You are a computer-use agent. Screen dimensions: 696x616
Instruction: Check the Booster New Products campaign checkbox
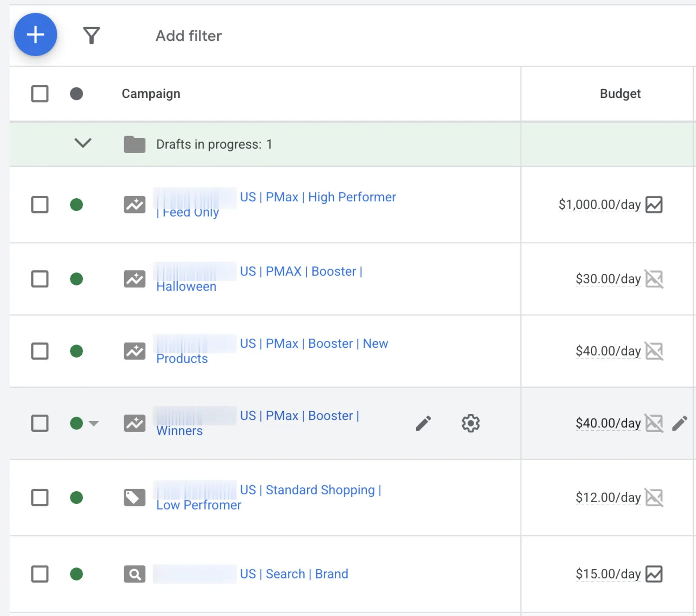tap(40, 351)
